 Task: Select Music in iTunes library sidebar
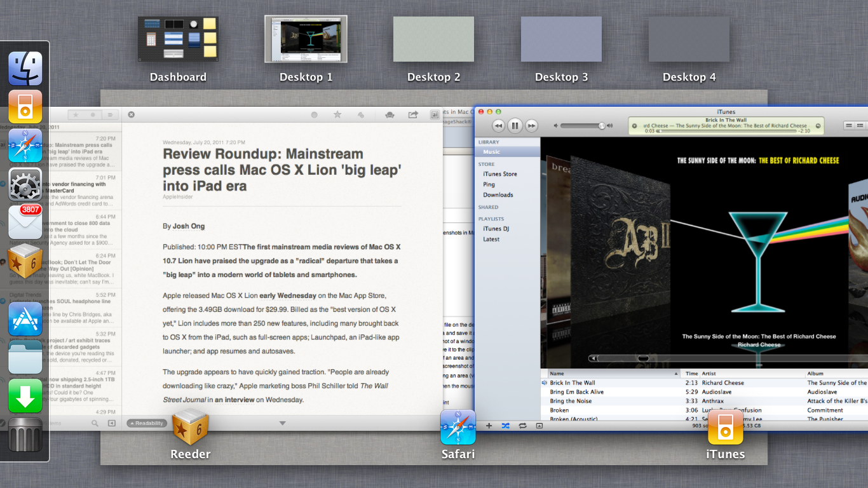[508, 152]
